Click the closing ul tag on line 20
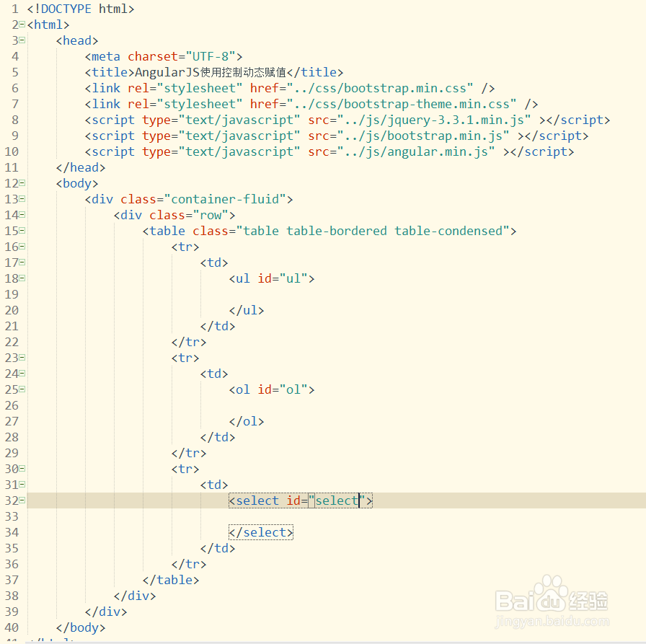The width and height of the screenshot is (646, 644). coord(247,310)
